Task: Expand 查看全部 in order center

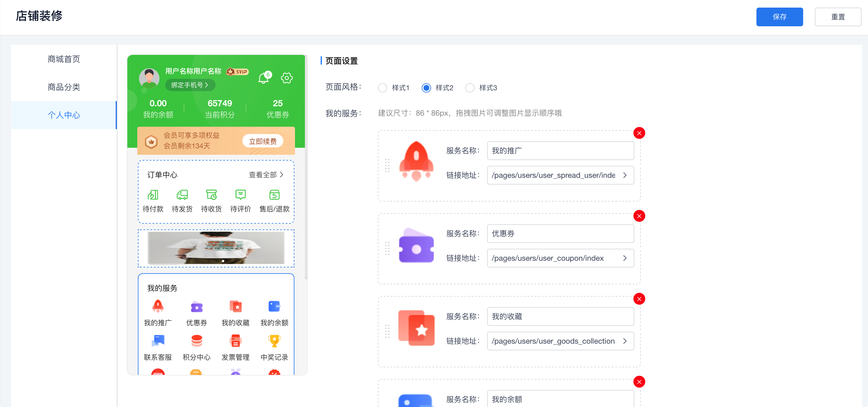Action: 266,175
